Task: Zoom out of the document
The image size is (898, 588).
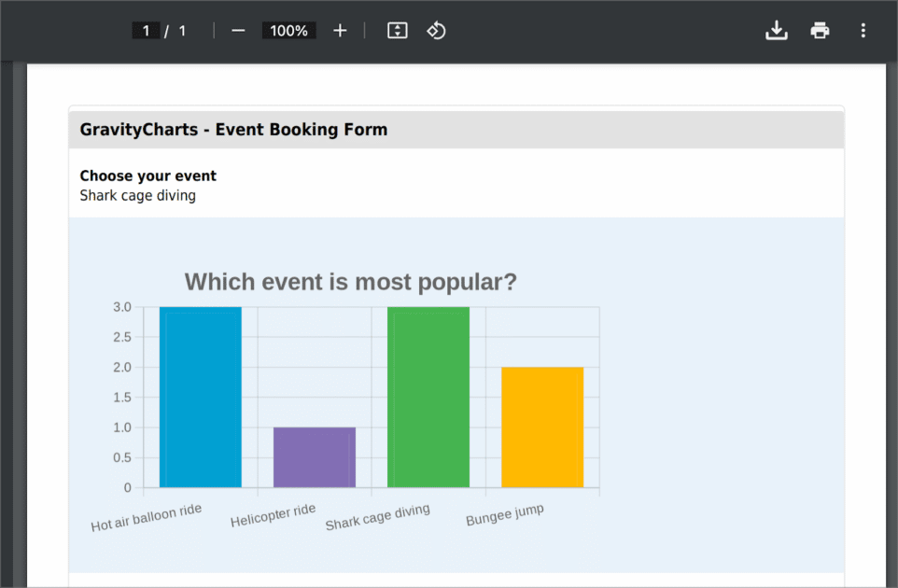Action: [x=238, y=30]
